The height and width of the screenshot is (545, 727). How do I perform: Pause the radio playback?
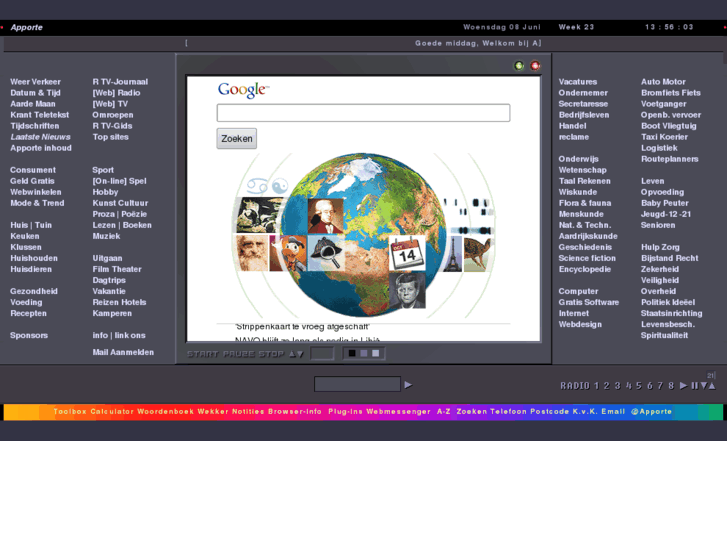pyautogui.click(x=695, y=385)
